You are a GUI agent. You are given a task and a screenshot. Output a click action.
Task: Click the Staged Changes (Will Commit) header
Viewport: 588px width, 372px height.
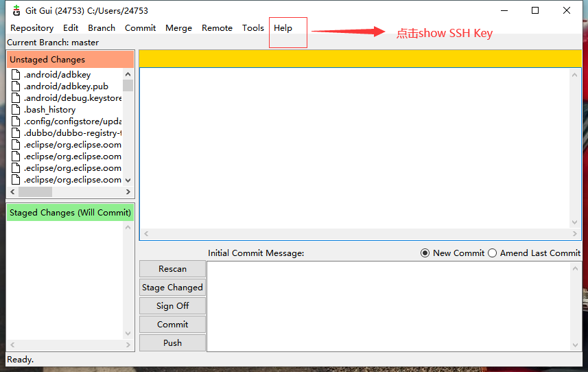(70, 213)
